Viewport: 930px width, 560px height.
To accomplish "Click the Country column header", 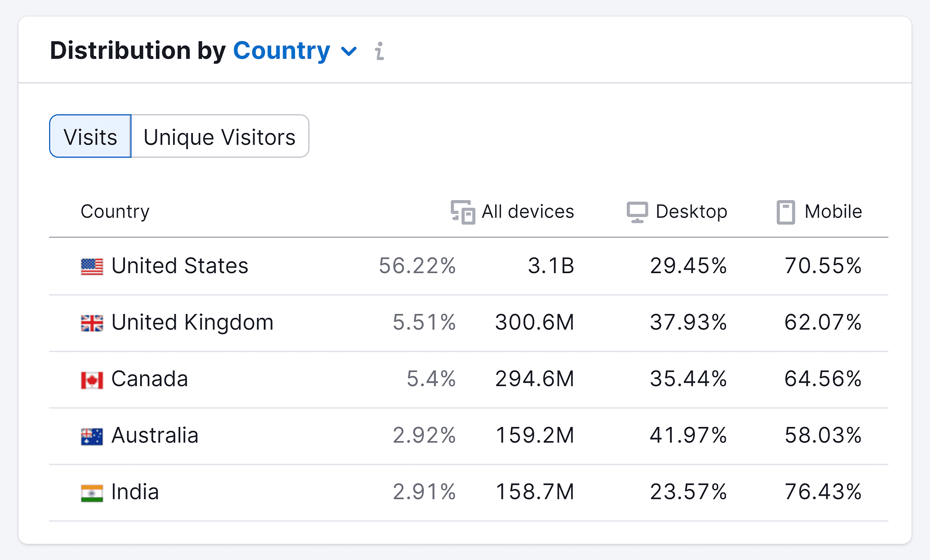I will click(x=115, y=211).
